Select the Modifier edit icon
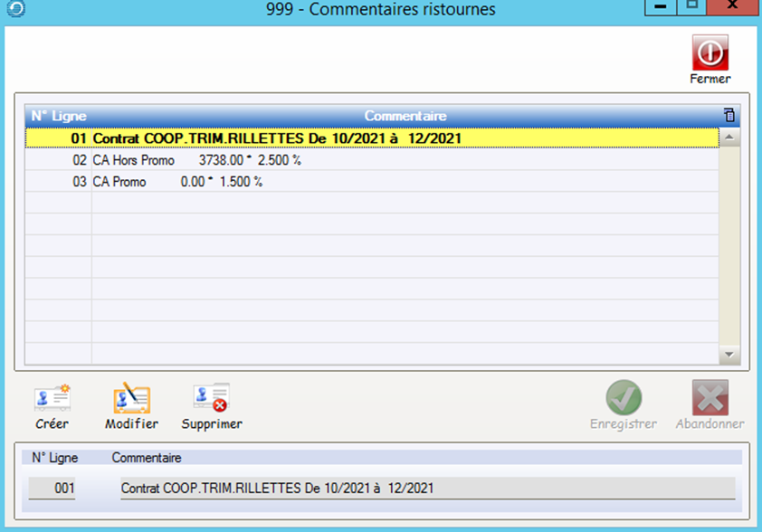 (x=131, y=398)
